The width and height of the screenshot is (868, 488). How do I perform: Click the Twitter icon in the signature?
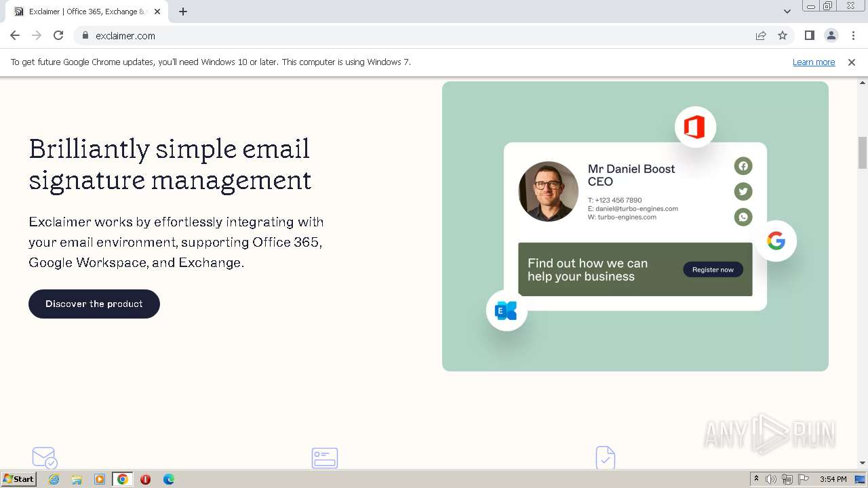pos(743,191)
